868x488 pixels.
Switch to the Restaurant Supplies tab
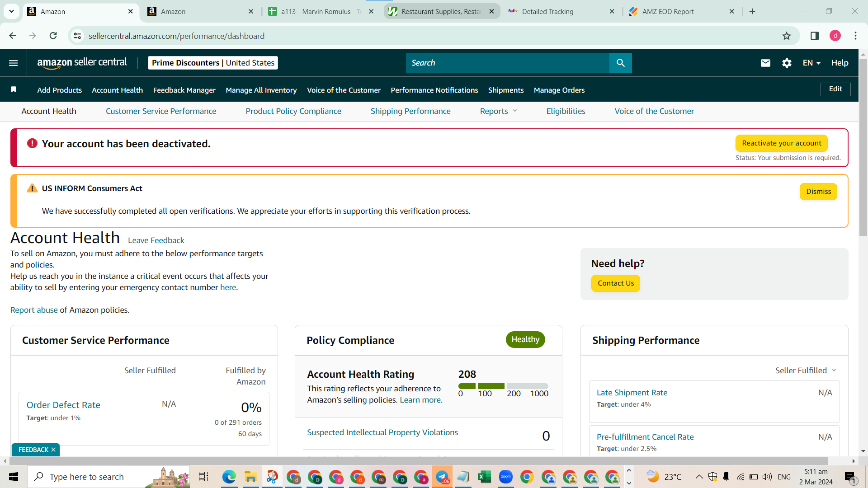(441, 11)
